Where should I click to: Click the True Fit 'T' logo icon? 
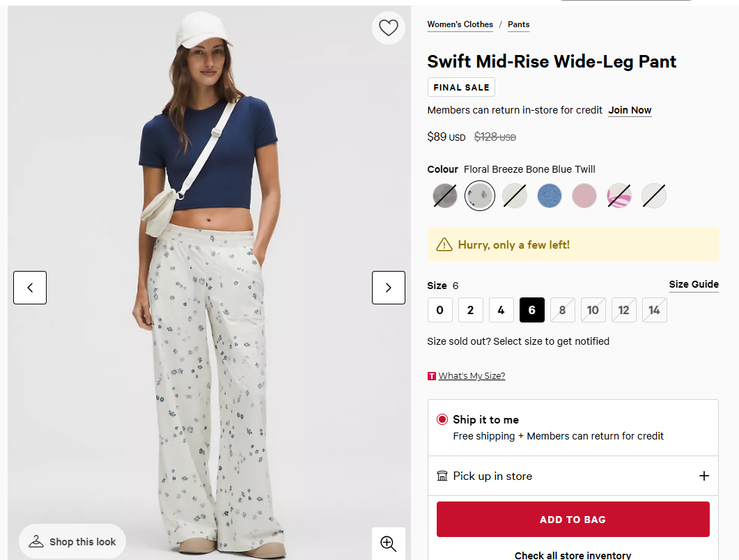pos(432,376)
